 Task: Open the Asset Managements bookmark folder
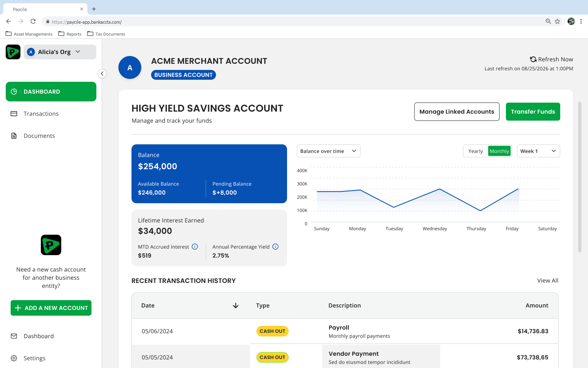[x=29, y=34]
